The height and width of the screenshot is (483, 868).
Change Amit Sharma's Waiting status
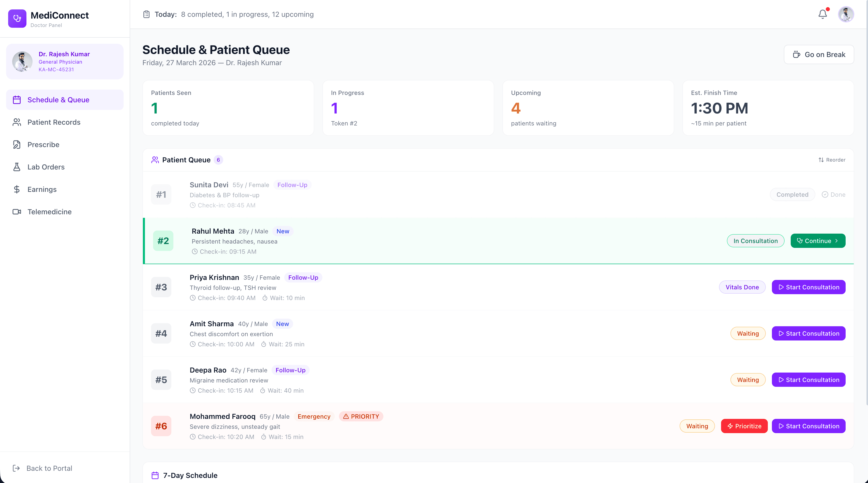pos(748,333)
